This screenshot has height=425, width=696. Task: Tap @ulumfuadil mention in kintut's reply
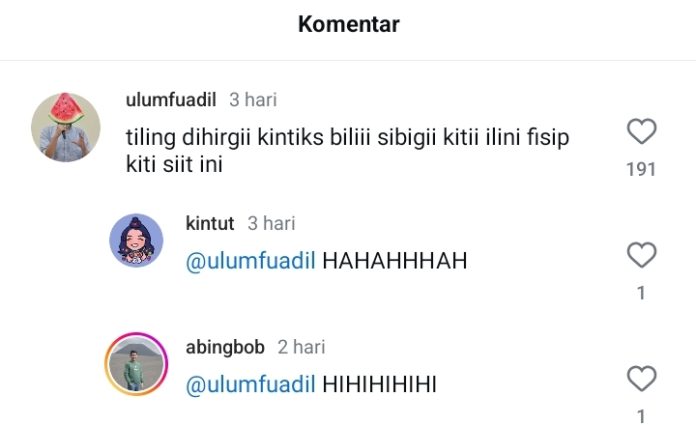click(x=250, y=261)
